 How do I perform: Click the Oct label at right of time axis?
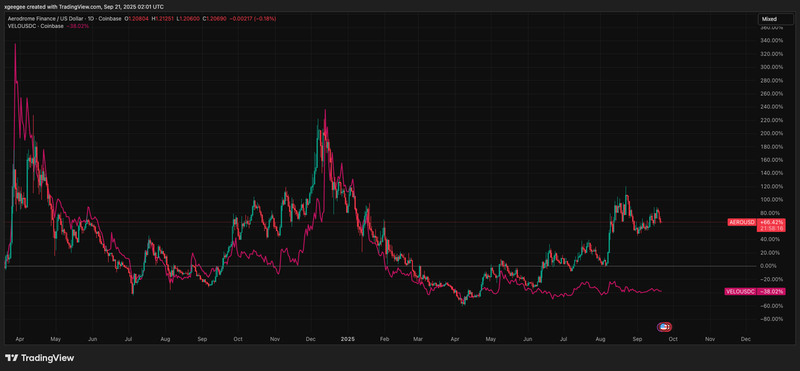673,338
